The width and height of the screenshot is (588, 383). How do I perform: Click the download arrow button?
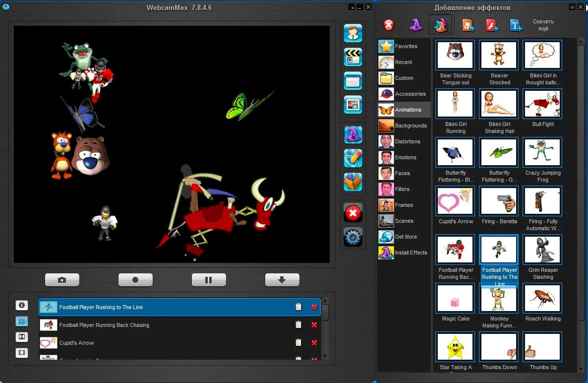click(x=282, y=280)
